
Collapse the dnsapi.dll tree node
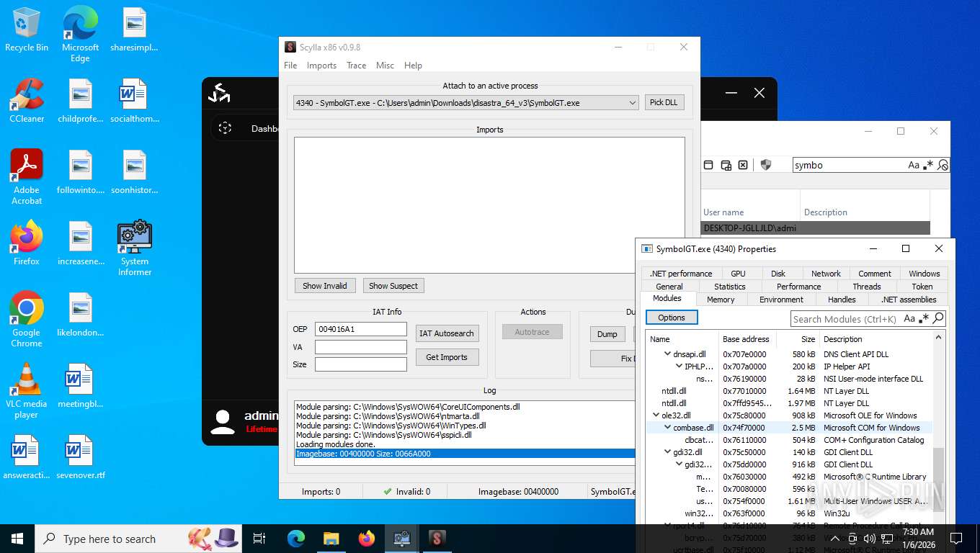pyautogui.click(x=667, y=354)
